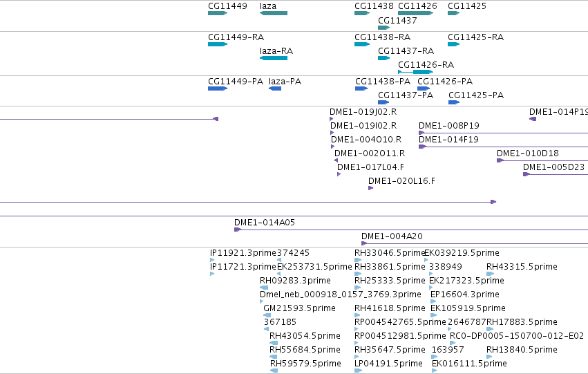Click the 367185 EST label

click(x=280, y=322)
